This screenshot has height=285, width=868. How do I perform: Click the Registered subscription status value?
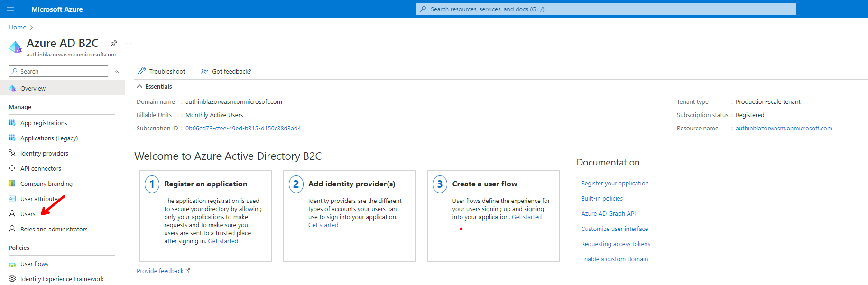750,115
